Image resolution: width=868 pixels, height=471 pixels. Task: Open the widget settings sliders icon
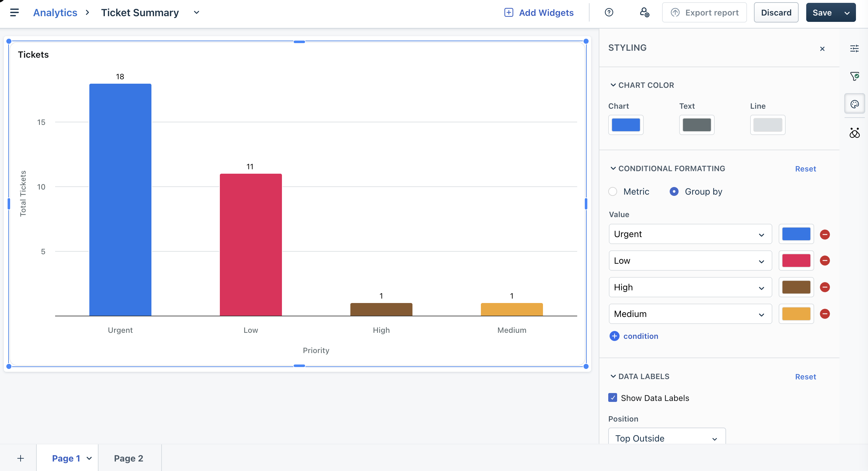854,48
